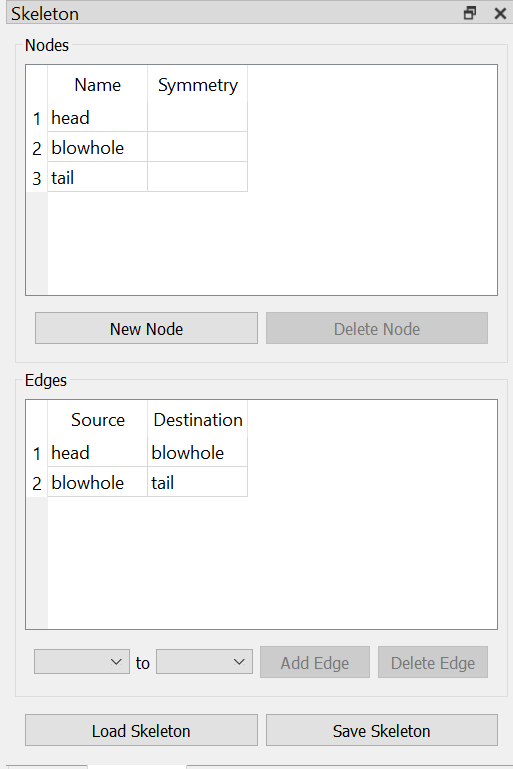Click the Symmetry cell for blowhole node
Image resolution: width=513 pixels, height=769 pixels.
(198, 148)
